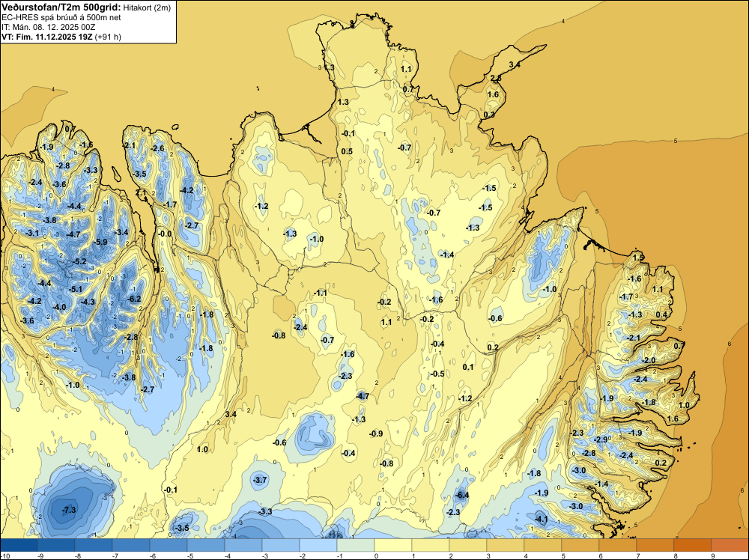Click the -0.0 temperature value
This screenshot has height=560, width=749.
[165, 234]
